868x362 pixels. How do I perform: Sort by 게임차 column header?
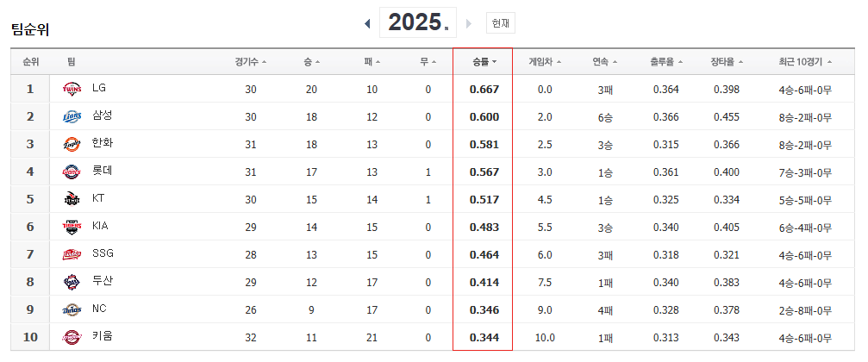(546, 62)
